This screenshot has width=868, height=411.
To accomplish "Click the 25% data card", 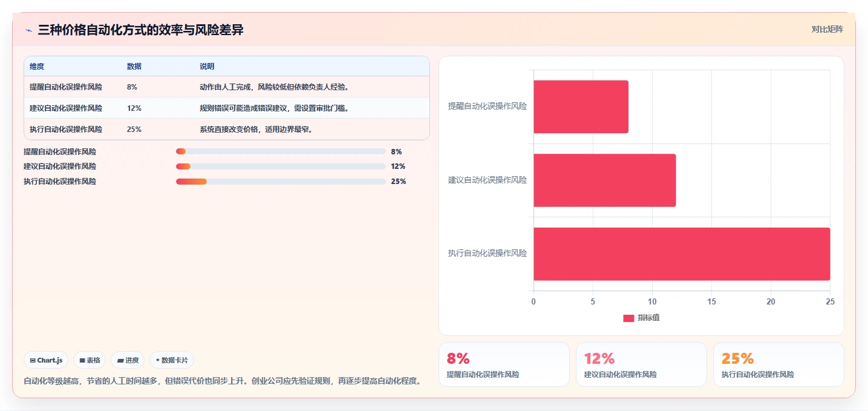I will pyautogui.click(x=778, y=364).
